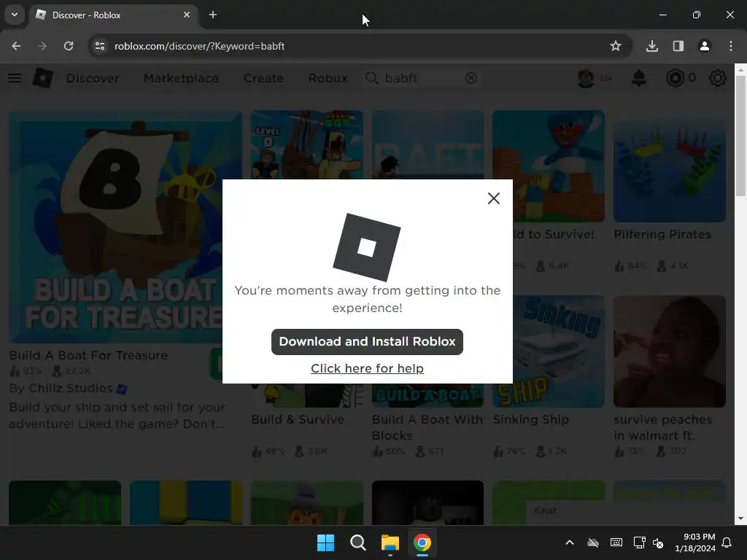Open the Marketplace menu item
Viewport: 747px width, 560px height.
click(x=181, y=78)
